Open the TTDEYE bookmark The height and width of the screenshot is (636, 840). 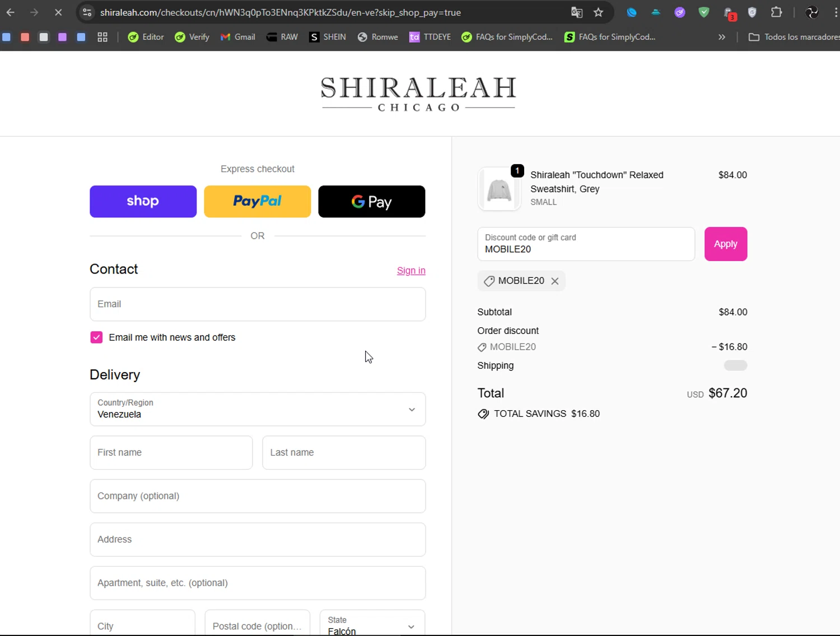430,37
